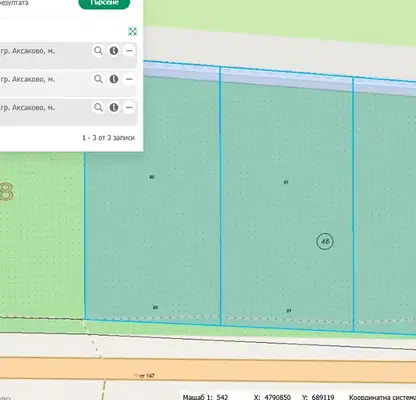Select second result row гр. Аксаково
Image resolution: width=416 pixels, height=400 pixels.
click(68, 83)
